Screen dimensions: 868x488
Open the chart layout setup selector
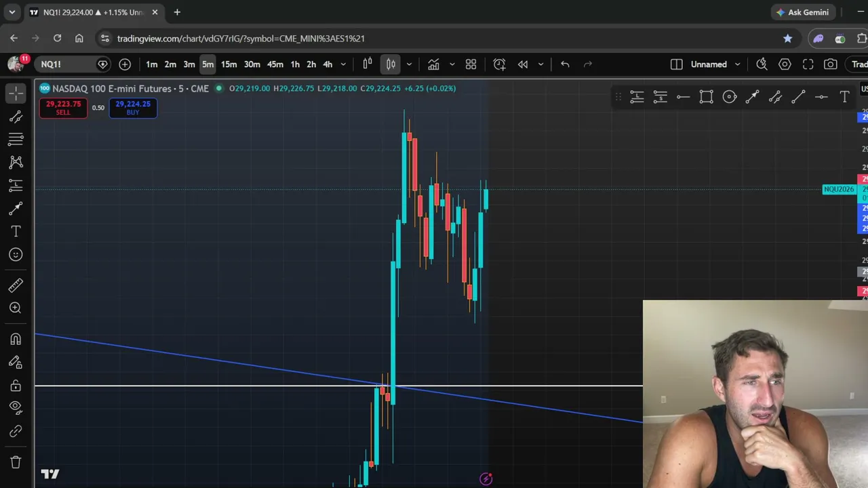coord(676,64)
